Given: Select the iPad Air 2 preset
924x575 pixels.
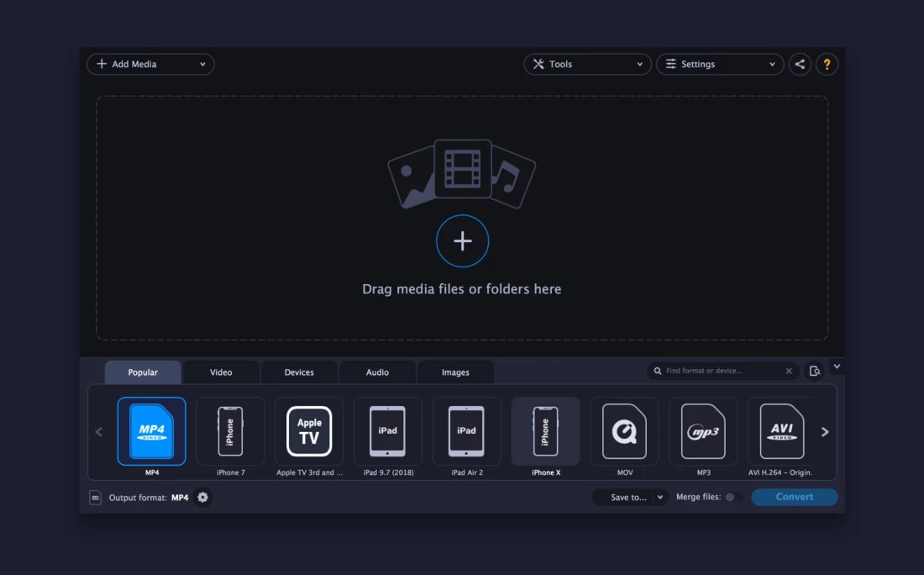Looking at the screenshot, I should click(466, 431).
